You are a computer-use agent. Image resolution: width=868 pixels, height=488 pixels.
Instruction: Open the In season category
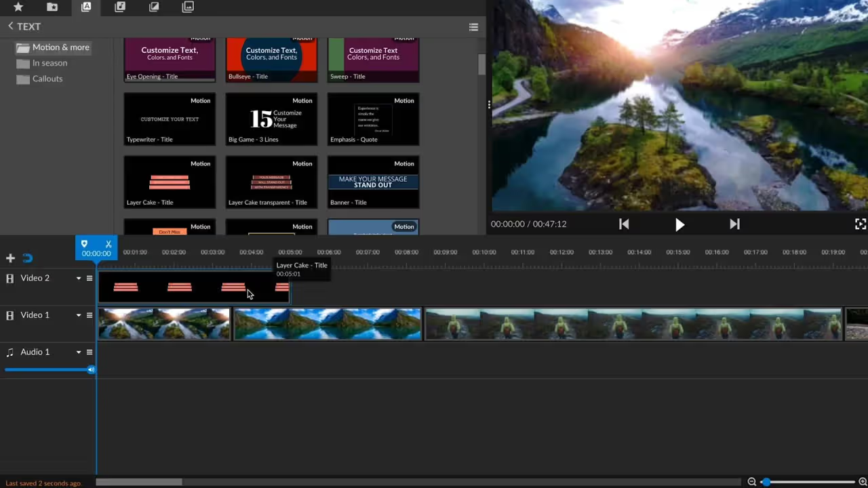point(50,62)
